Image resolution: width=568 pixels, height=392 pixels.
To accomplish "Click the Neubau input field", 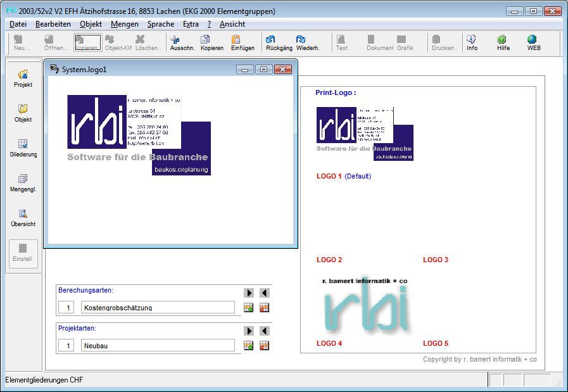I will coord(158,346).
